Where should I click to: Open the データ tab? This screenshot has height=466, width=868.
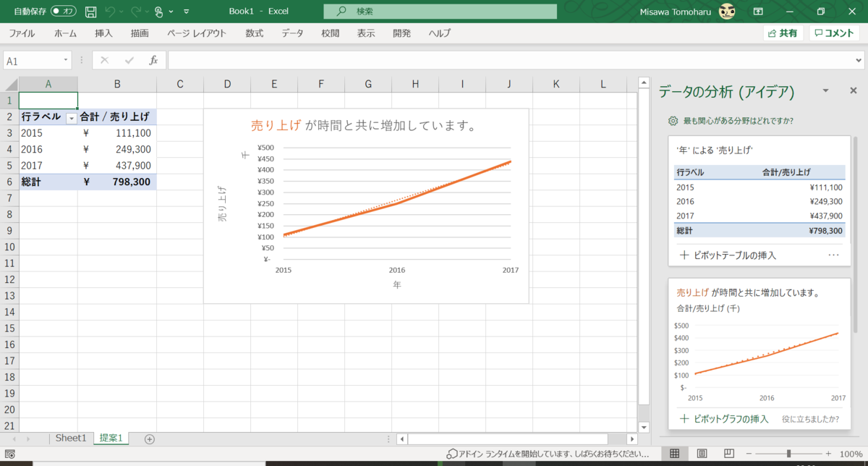[292, 33]
